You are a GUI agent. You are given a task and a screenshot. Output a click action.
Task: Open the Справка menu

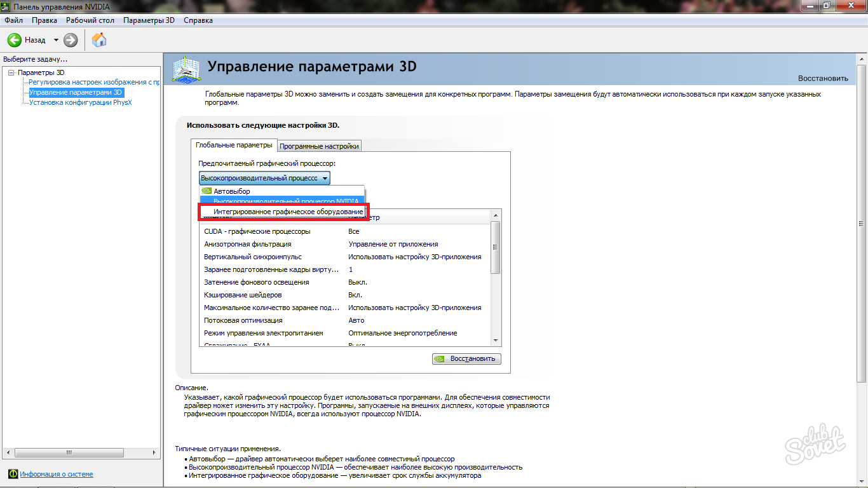coord(198,20)
